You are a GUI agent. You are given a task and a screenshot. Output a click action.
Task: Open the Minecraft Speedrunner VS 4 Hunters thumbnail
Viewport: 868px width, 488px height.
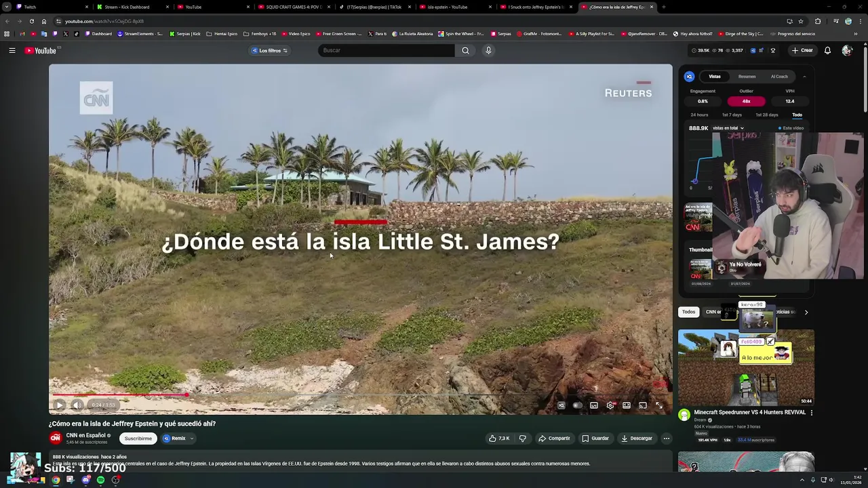[x=746, y=367]
